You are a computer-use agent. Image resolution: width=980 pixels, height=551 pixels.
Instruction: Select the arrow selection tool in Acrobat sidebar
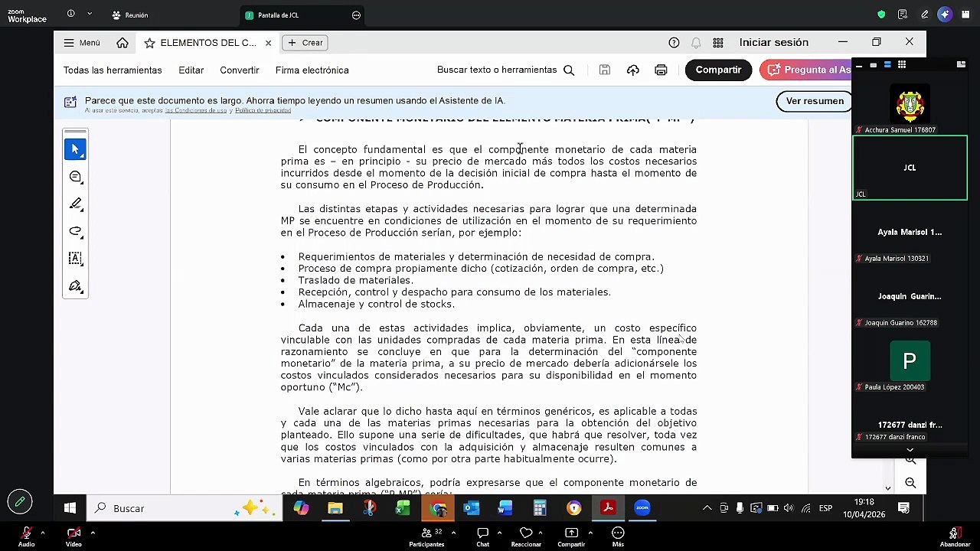pos(75,149)
